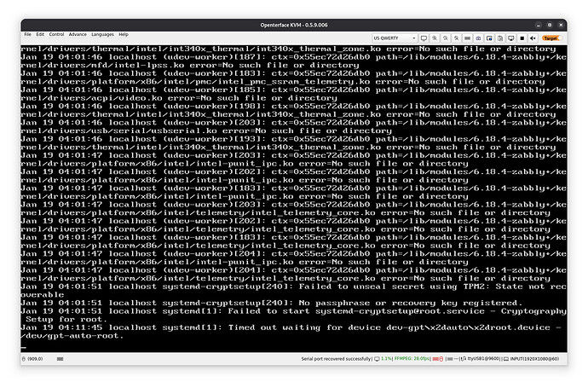Click the USB serial port icon in status bar
The width and height of the screenshot is (588, 388).
click(x=464, y=359)
